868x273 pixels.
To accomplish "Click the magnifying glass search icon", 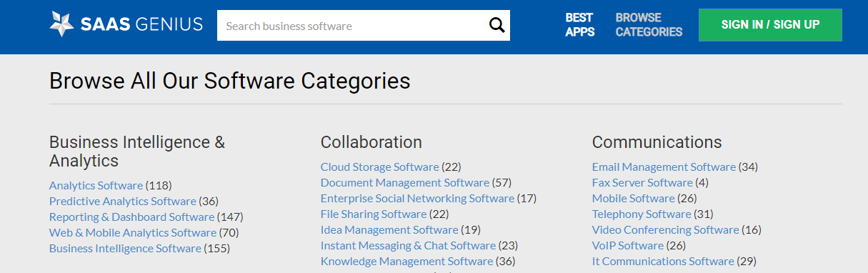I will pyautogui.click(x=497, y=26).
